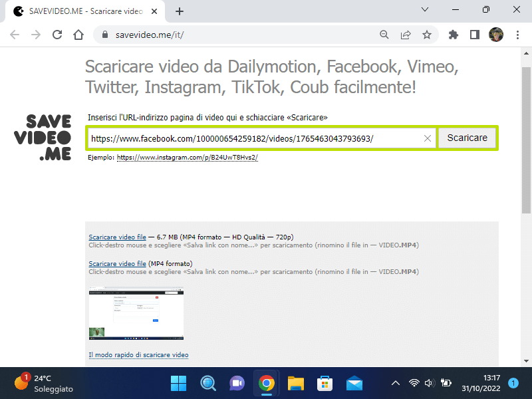
Task: Show hidden system tray icons
Action: 396,384
